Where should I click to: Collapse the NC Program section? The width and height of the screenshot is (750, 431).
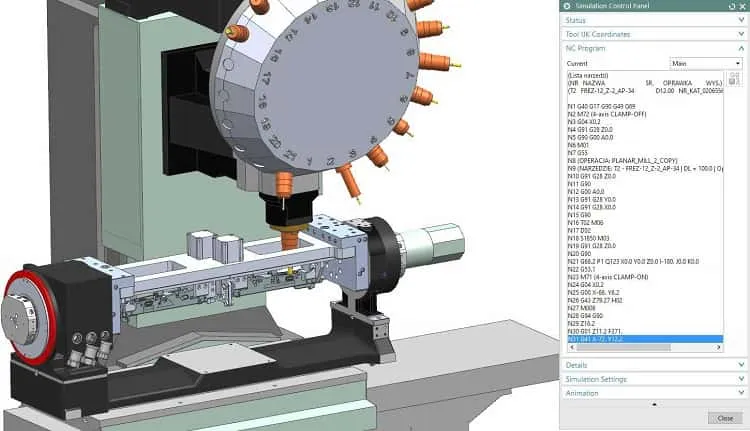653,48
